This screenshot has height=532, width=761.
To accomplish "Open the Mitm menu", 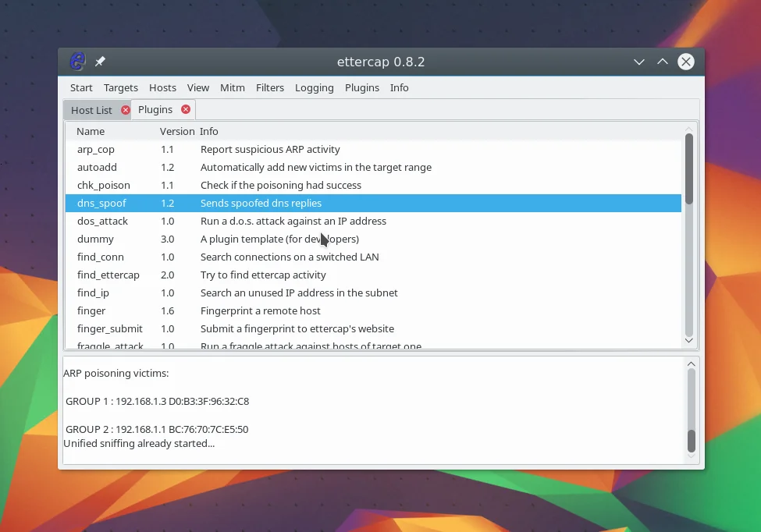I will [x=232, y=87].
